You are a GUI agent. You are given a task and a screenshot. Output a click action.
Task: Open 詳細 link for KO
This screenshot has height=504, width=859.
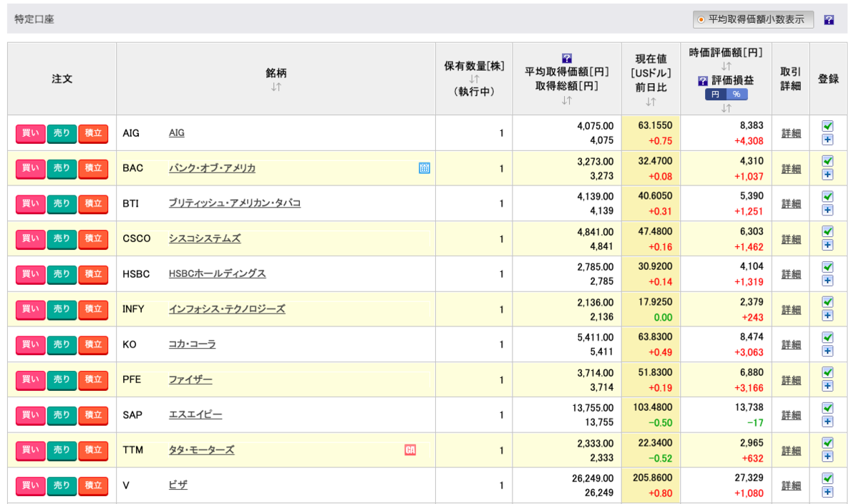click(791, 344)
